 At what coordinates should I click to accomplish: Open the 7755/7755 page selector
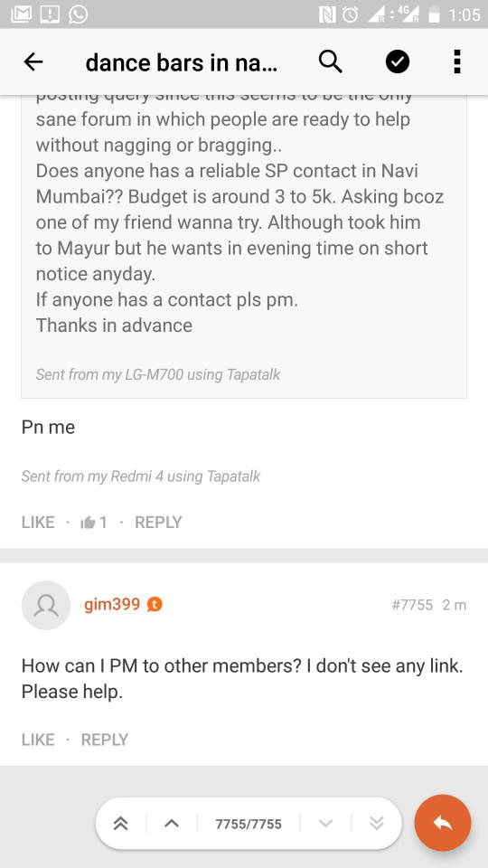tap(249, 824)
